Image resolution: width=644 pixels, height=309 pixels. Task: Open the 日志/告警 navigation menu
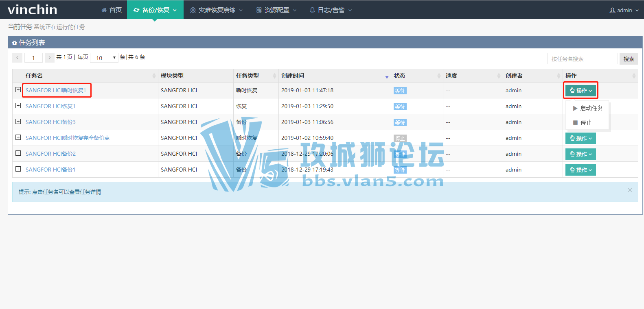coord(331,10)
